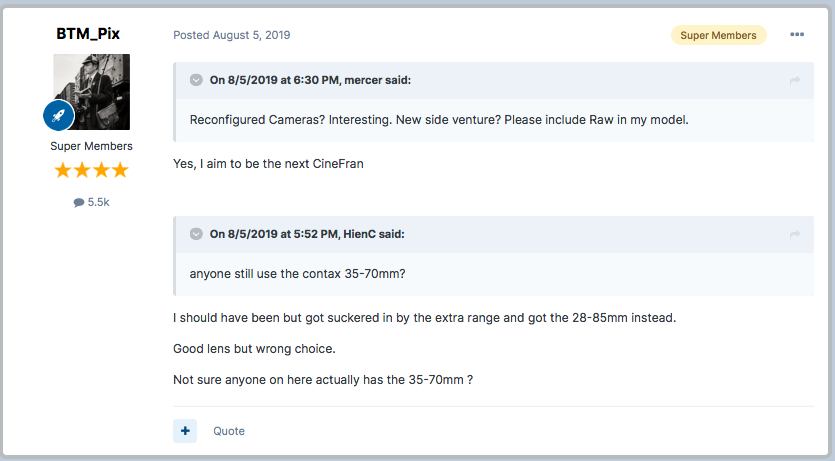Viewport: 835px width, 461px height.
Task: Click the rocket rank badge on avatar
Action: (x=59, y=115)
